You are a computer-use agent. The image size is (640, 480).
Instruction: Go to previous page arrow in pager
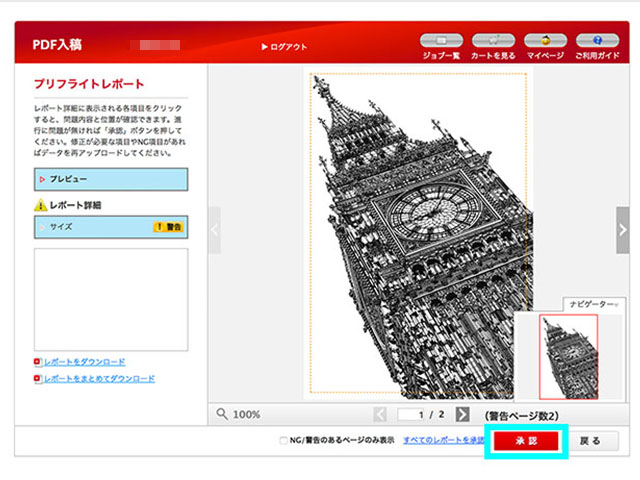pos(380,414)
